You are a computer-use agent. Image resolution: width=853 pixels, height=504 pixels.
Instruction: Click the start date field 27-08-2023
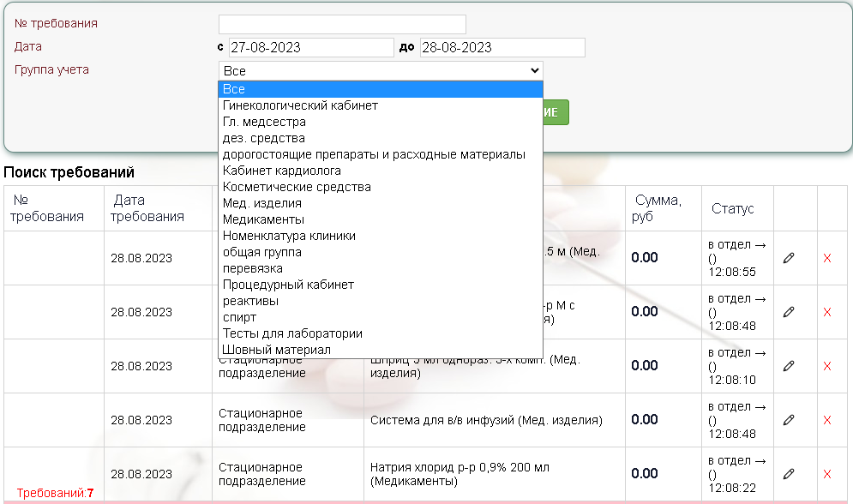pos(311,47)
